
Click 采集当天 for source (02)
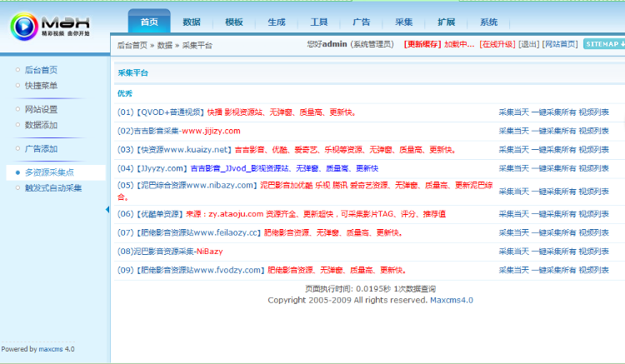pos(514,131)
